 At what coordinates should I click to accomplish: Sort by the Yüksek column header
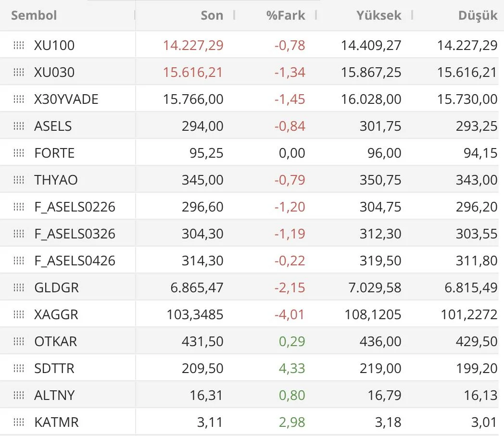pos(378,15)
